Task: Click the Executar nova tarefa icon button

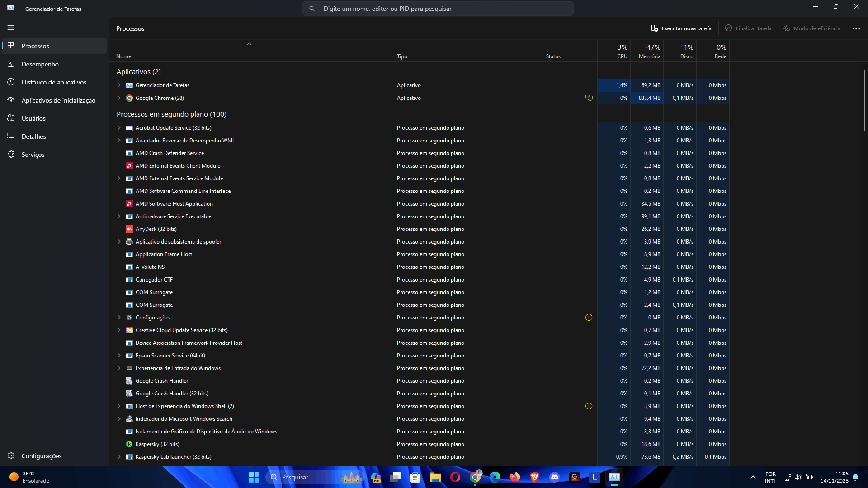Action: [x=654, y=28]
